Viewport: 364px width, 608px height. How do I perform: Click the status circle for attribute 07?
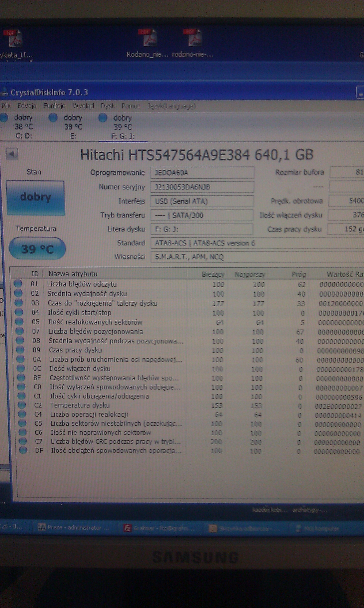pyautogui.click(x=20, y=331)
